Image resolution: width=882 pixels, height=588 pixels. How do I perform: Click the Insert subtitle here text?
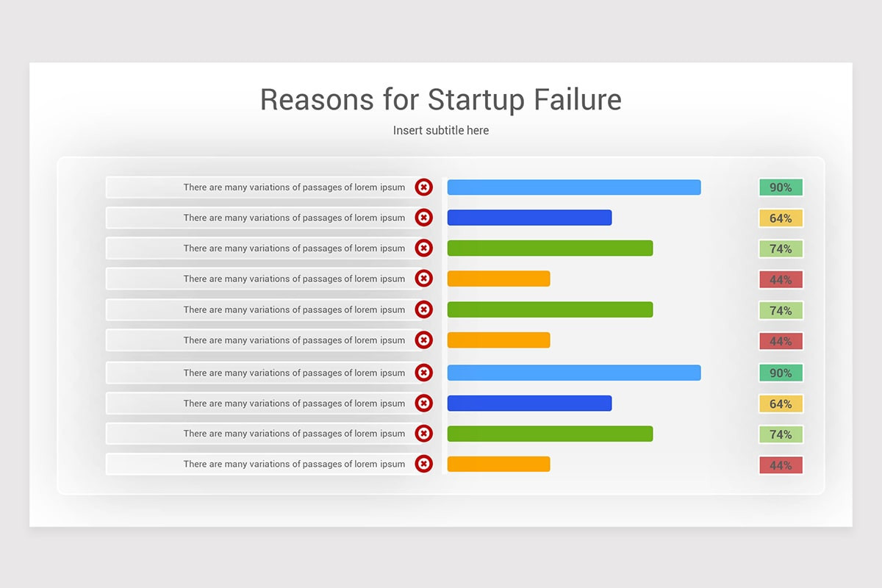(441, 130)
